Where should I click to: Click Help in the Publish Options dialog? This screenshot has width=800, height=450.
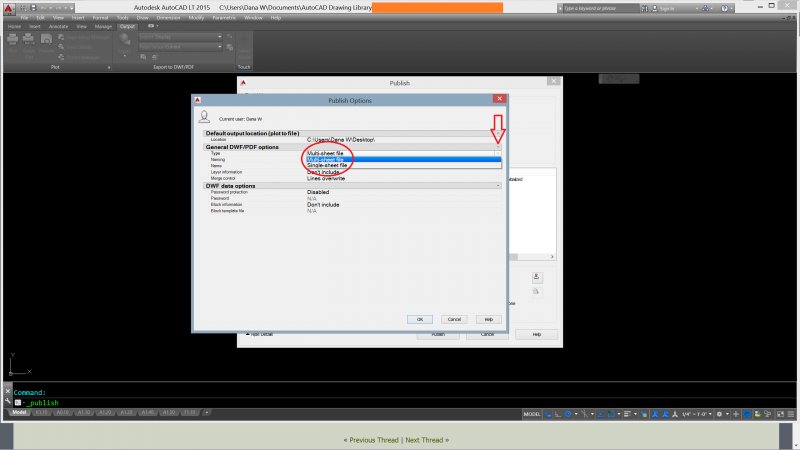(488, 319)
